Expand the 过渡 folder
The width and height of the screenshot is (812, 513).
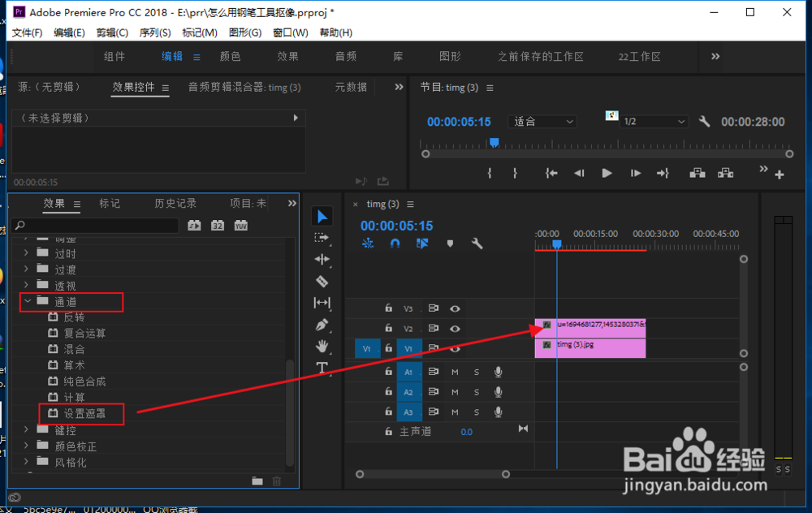coord(27,269)
